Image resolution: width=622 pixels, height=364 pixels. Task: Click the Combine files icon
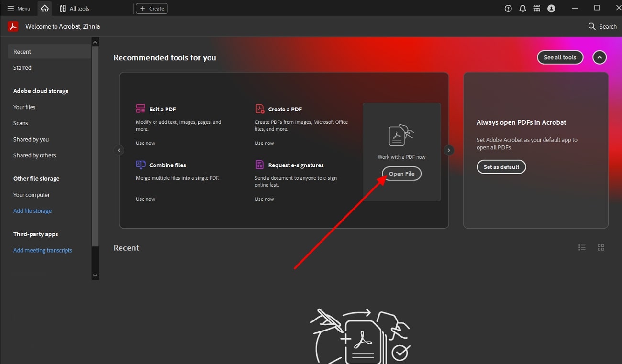pos(141,165)
